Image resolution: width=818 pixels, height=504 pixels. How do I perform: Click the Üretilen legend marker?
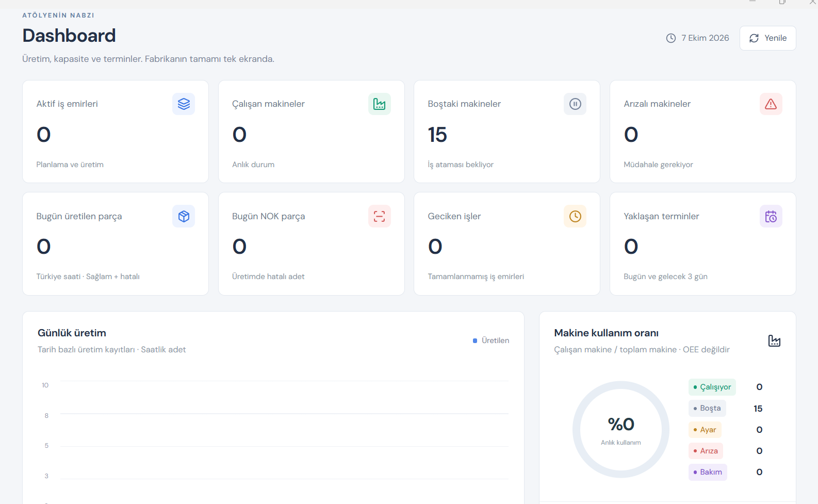tap(475, 340)
